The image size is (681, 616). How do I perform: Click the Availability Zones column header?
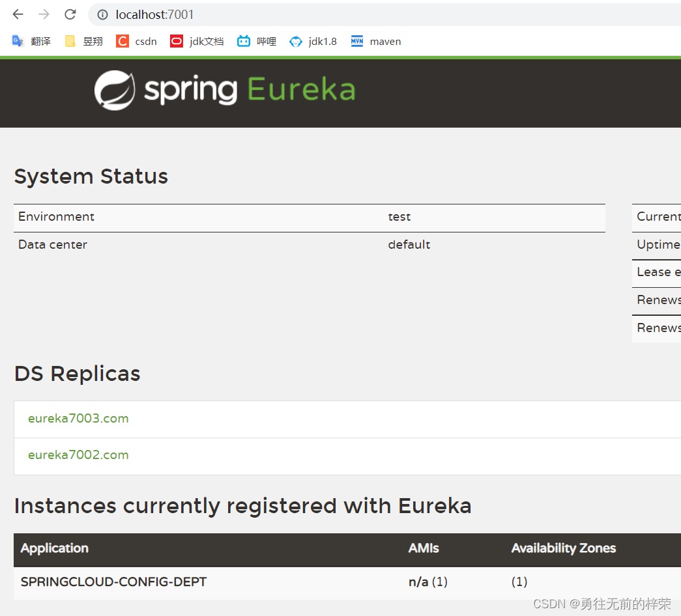click(x=564, y=548)
